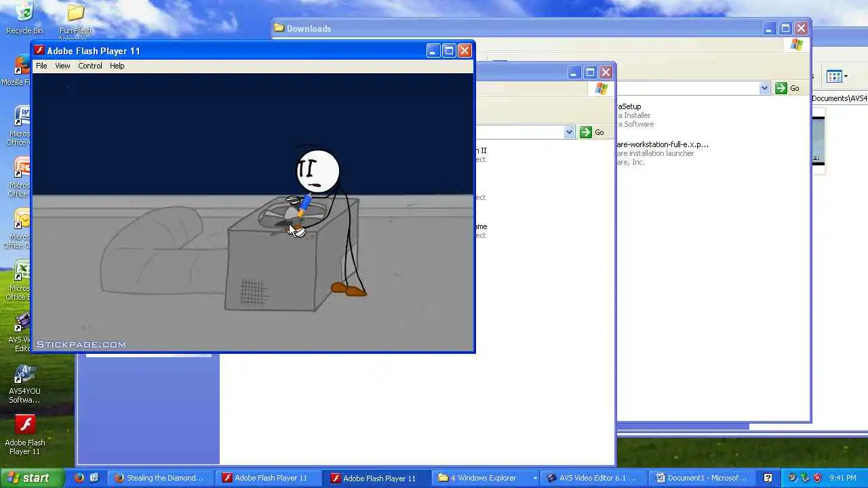Viewport: 868px width, 488px height.
Task: Open the Help menu in Flash Player
Action: [117, 66]
